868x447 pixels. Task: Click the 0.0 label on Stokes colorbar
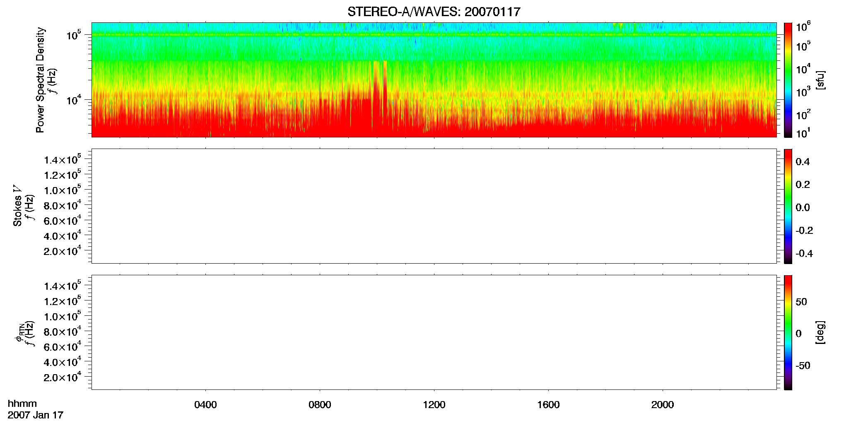(x=803, y=207)
